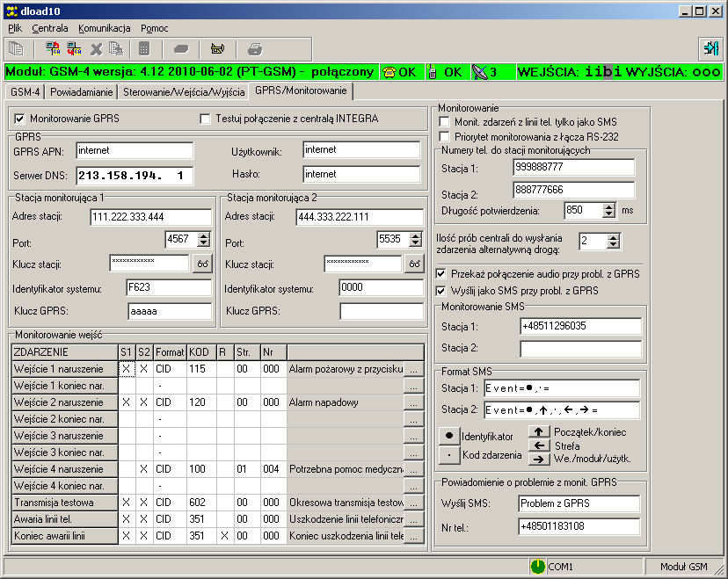Screen dimensions: 728x579
Task: Open code picker for Wejście 1 naruszenie
Action: pyautogui.click(x=414, y=369)
